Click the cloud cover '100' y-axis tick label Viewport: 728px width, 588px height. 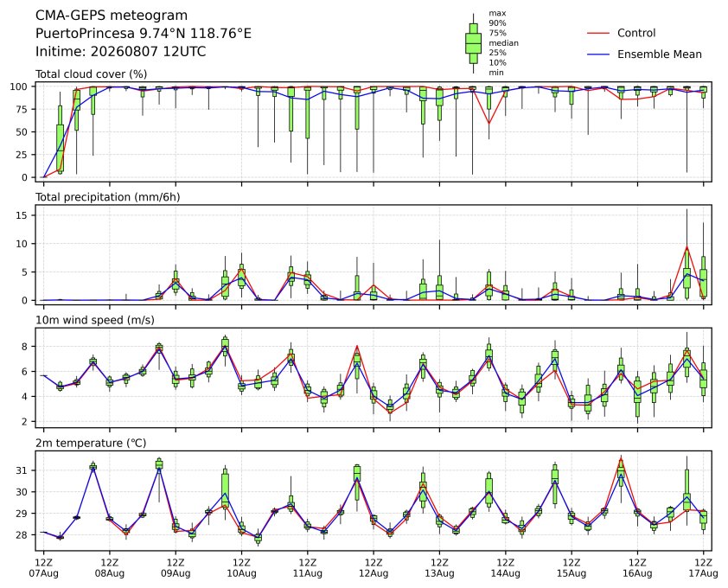coord(20,86)
